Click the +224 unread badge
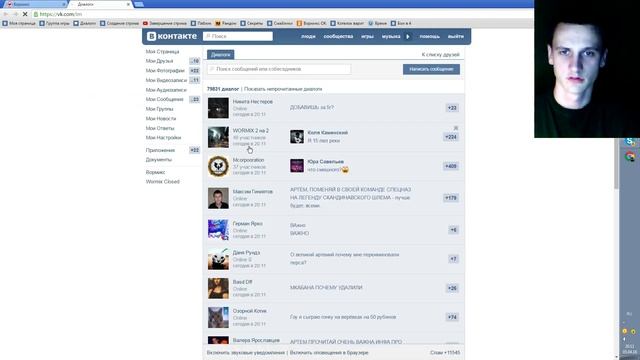The height and width of the screenshot is (360, 640). (x=451, y=137)
